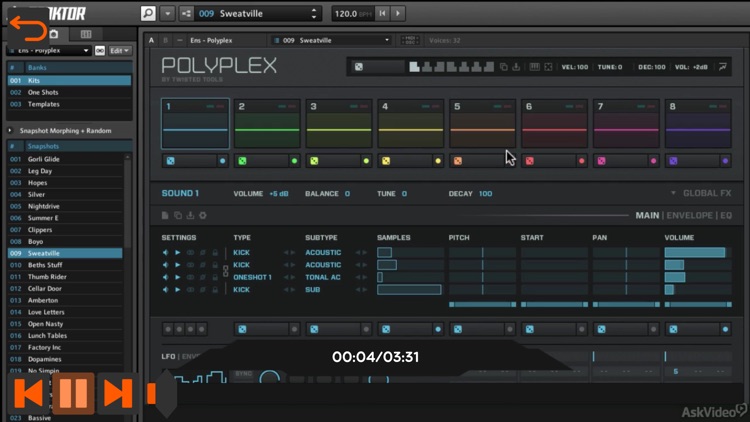Select the One Shots bank
This screenshot has height=422, width=750.
click(x=69, y=92)
